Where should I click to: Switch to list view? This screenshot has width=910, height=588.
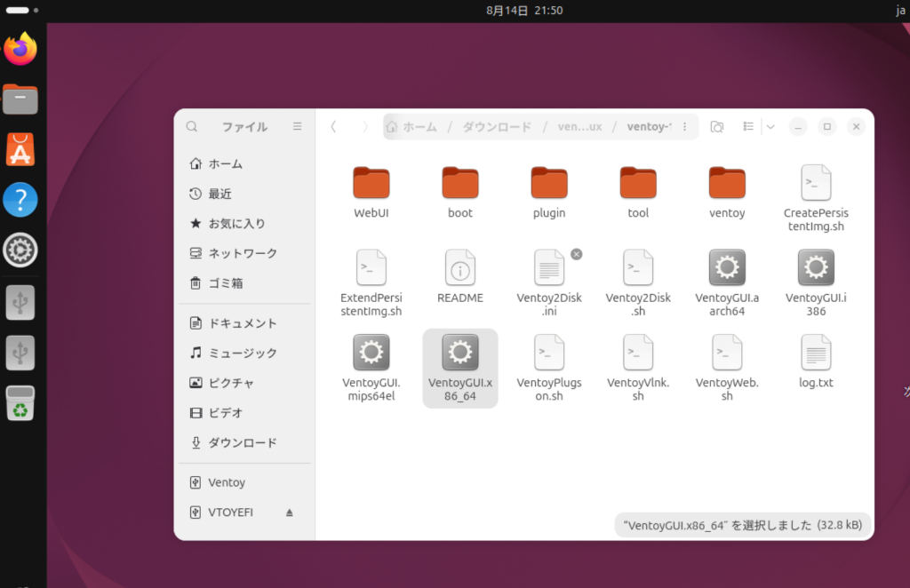click(748, 126)
